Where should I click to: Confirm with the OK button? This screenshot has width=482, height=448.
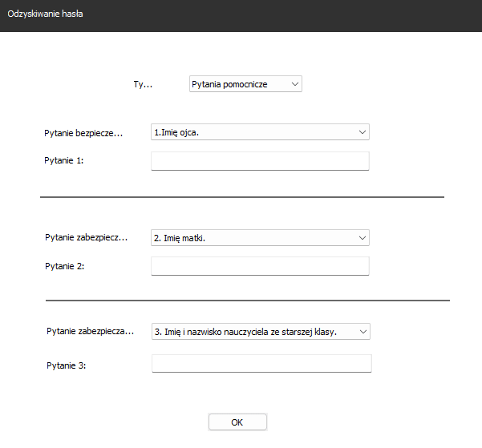(237, 422)
